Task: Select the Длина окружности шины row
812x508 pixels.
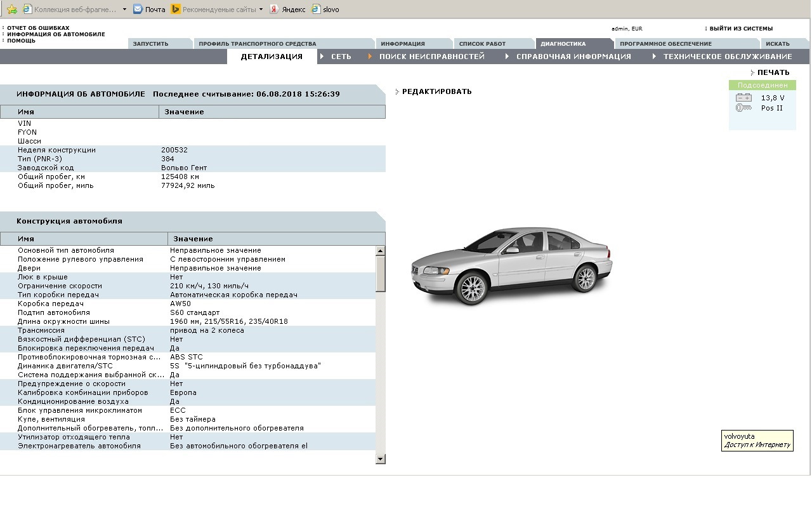Action: 188,321
